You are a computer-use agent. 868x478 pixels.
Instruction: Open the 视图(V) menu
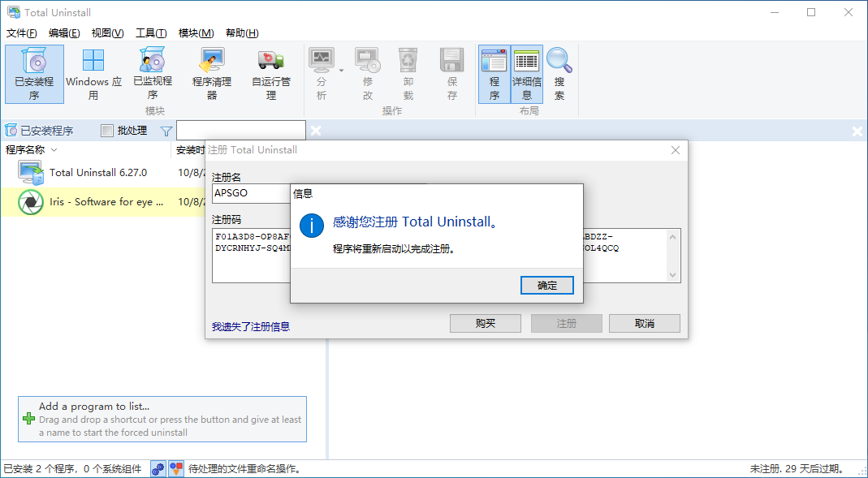coord(107,33)
